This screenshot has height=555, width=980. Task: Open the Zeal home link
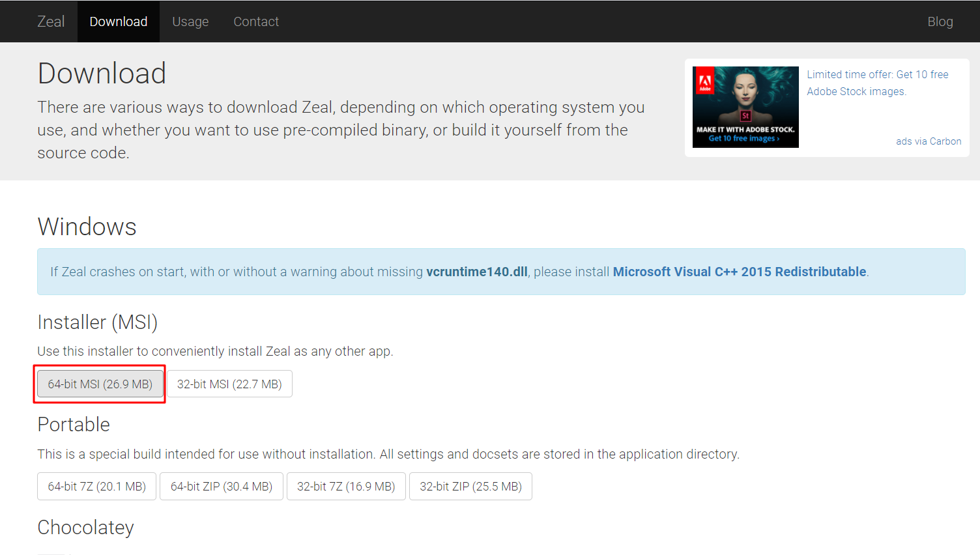pos(51,21)
